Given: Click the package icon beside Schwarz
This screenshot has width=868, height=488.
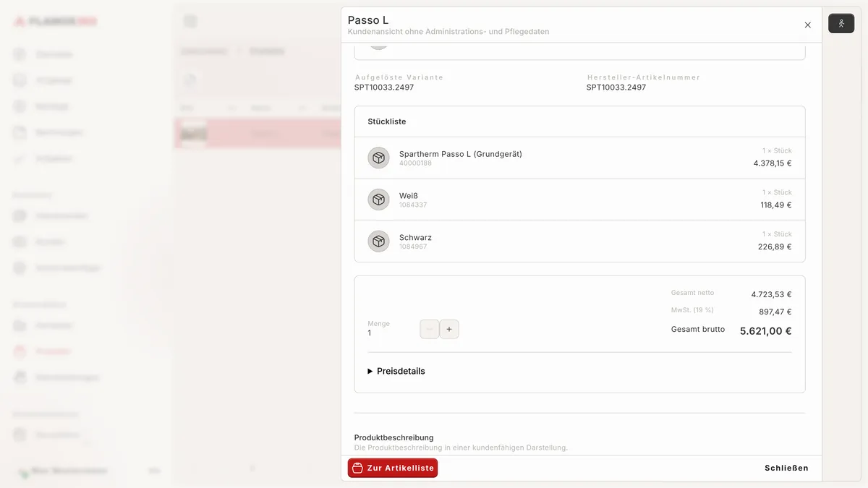Looking at the screenshot, I should 378,241.
